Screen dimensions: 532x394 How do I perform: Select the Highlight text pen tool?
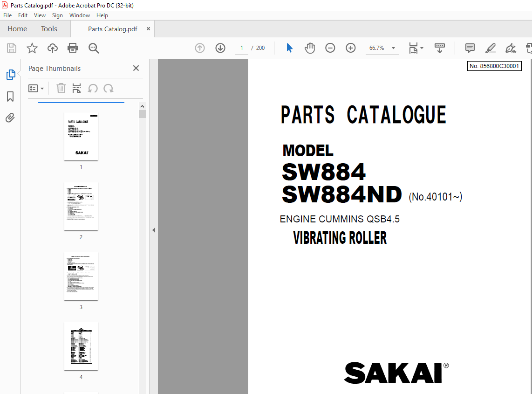[490, 48]
